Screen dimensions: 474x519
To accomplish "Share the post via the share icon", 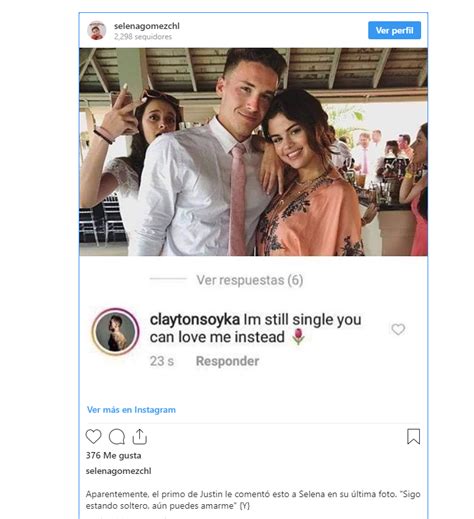I will (140, 437).
